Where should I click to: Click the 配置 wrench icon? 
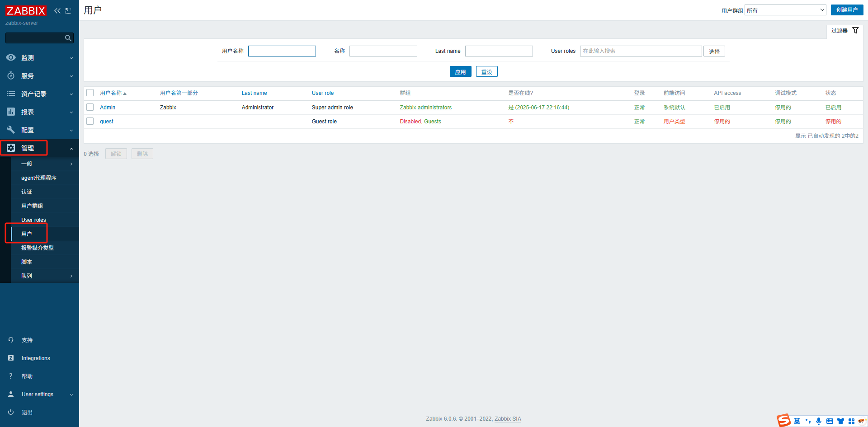(11, 130)
